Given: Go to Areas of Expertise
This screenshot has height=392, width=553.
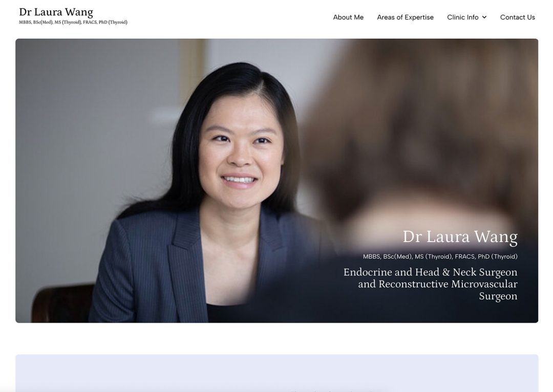Looking at the screenshot, I should 405,17.
